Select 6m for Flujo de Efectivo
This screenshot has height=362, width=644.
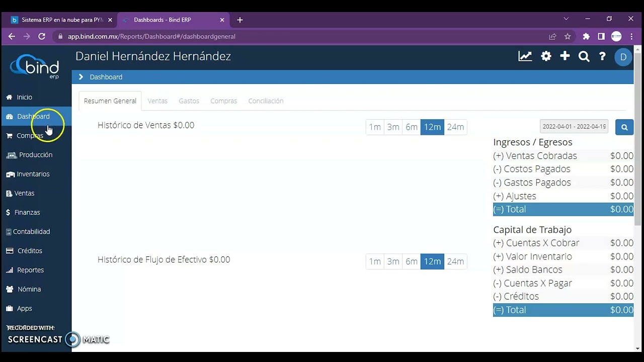click(412, 261)
